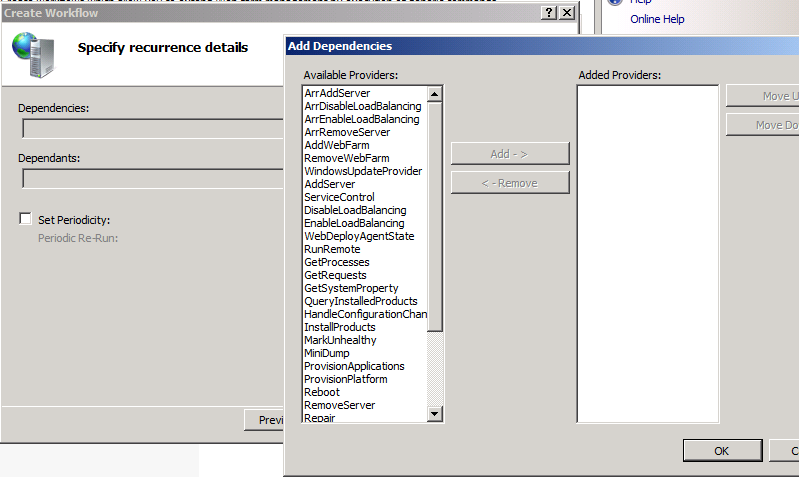Select InstallProducts provider
Screen dimensions: 799x477
click(340, 327)
